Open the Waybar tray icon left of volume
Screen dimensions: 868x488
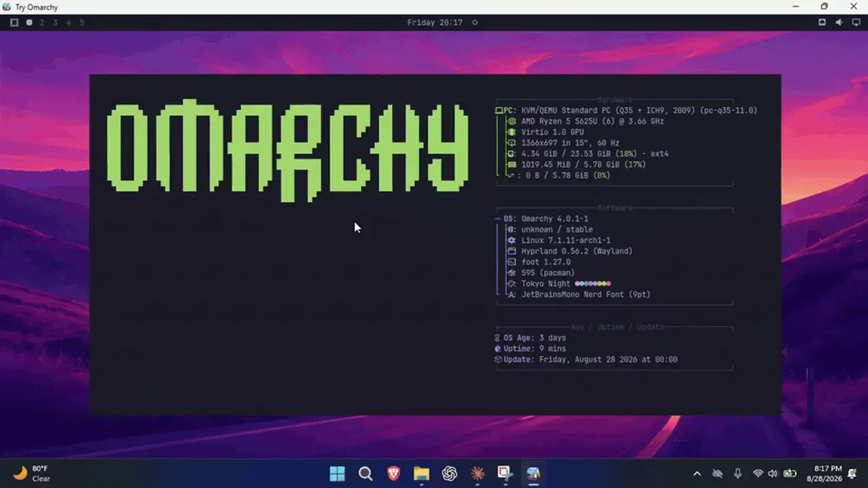tap(822, 22)
